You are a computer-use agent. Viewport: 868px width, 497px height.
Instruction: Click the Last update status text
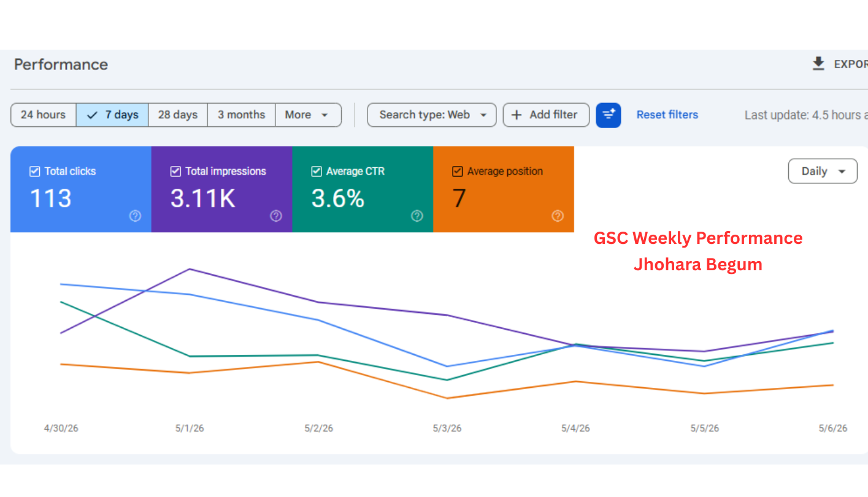tap(806, 115)
